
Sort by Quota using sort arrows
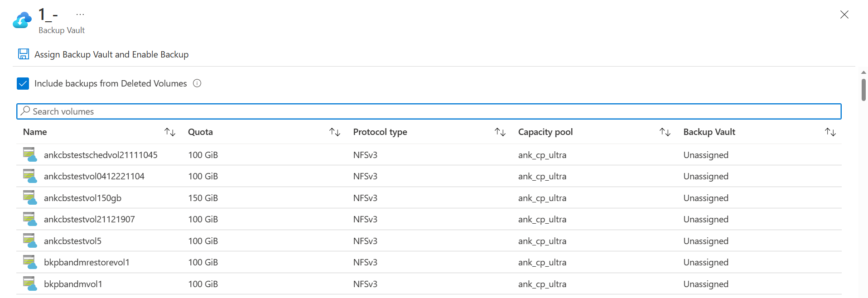click(335, 132)
